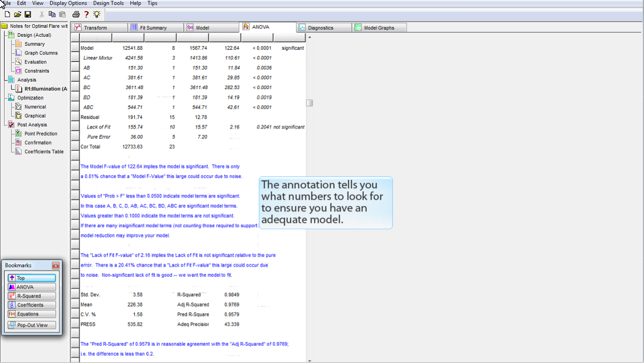Open the Design Tools menu

pyautogui.click(x=108, y=3)
